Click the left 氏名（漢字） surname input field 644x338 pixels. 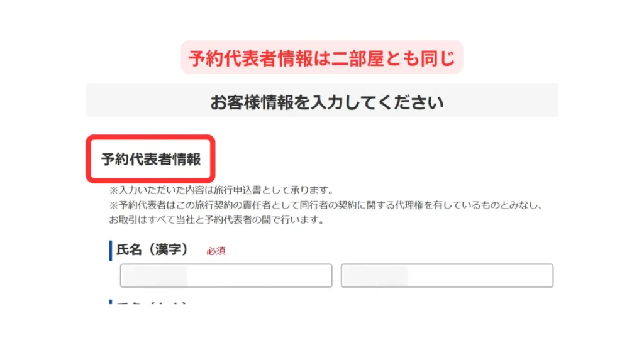226,275
